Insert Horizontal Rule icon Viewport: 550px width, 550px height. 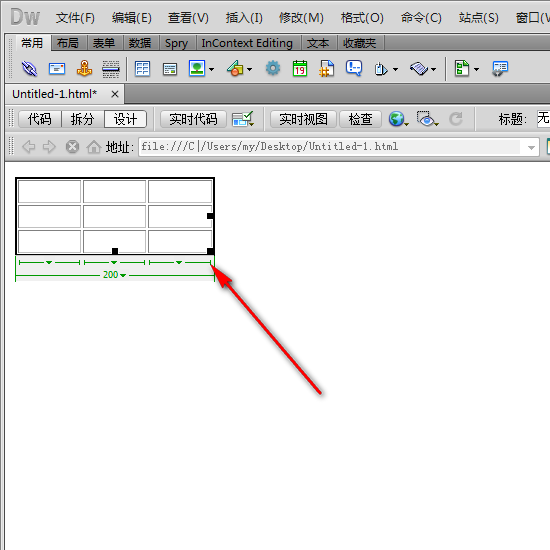pos(111,69)
